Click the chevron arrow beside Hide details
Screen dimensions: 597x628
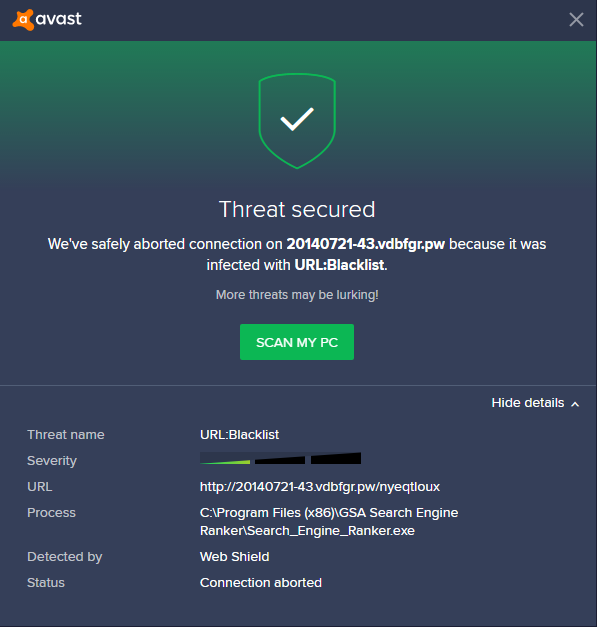coord(575,404)
